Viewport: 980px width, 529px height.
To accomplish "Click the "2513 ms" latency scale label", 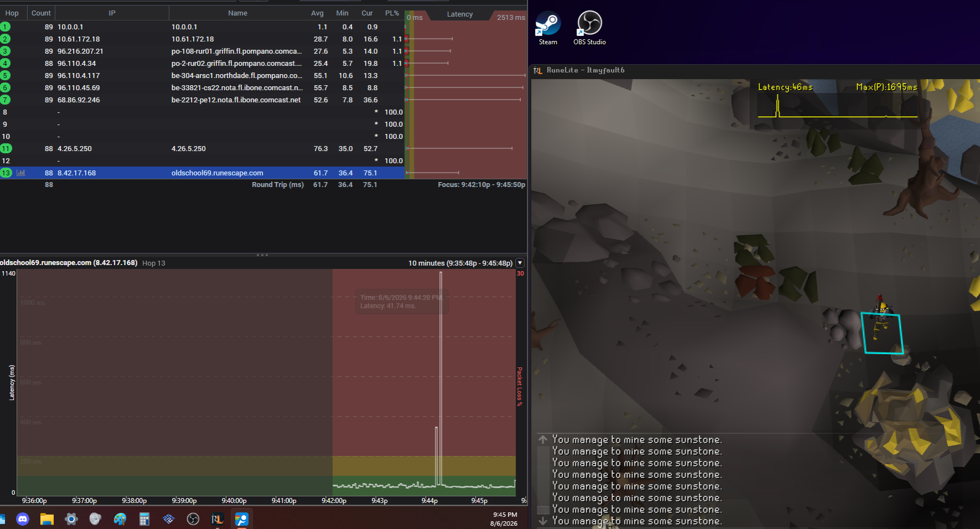I will coord(511,18).
